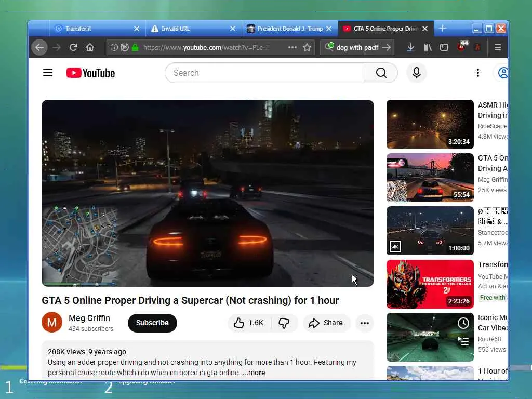Close the President Donald J. Trump tab

[x=329, y=29]
